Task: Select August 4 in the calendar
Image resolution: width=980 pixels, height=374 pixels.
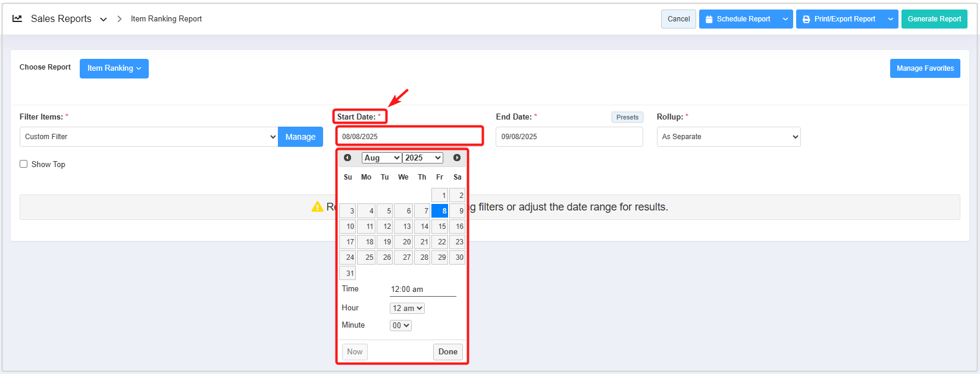Action: click(x=366, y=210)
